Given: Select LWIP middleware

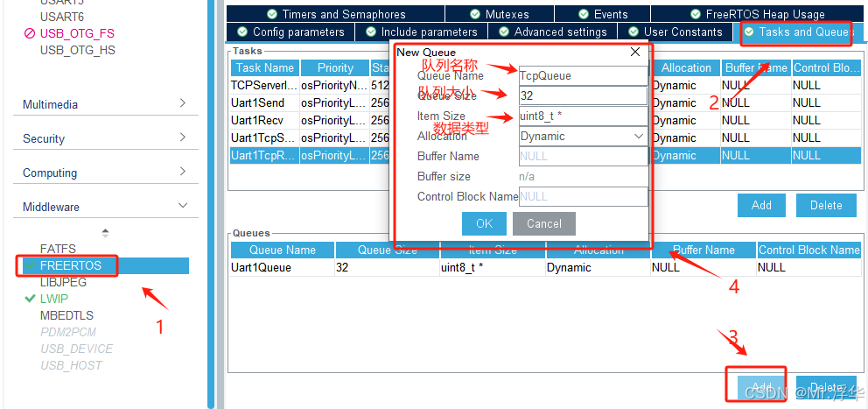Looking at the screenshot, I should click(54, 299).
